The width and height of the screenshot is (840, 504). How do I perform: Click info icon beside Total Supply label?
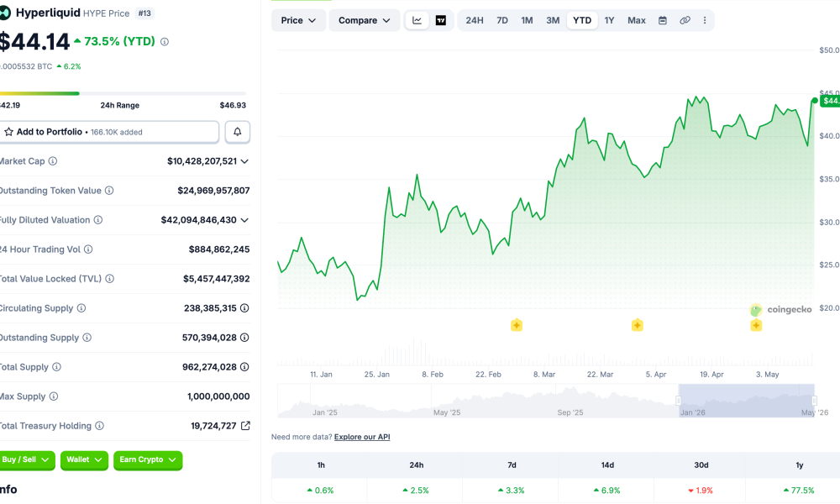(x=57, y=367)
